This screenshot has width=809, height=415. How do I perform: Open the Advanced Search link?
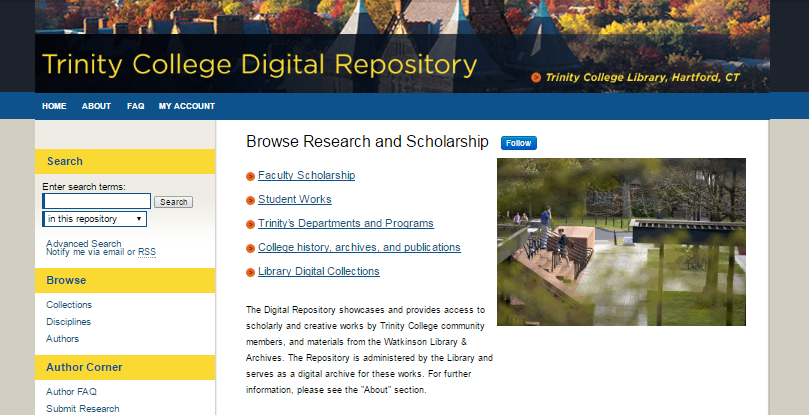coord(84,243)
